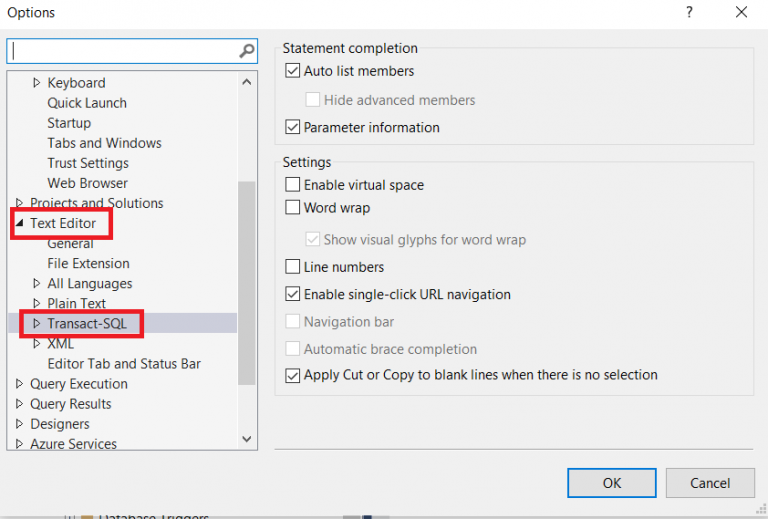The image size is (768, 519).
Task: Enable virtual space checkbox
Action: pyautogui.click(x=292, y=185)
